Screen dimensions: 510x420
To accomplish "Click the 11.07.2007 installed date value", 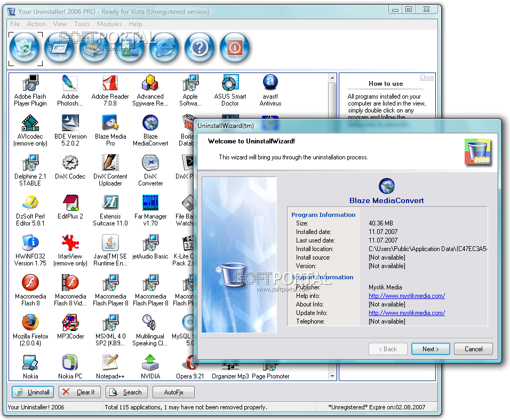I will point(383,232).
